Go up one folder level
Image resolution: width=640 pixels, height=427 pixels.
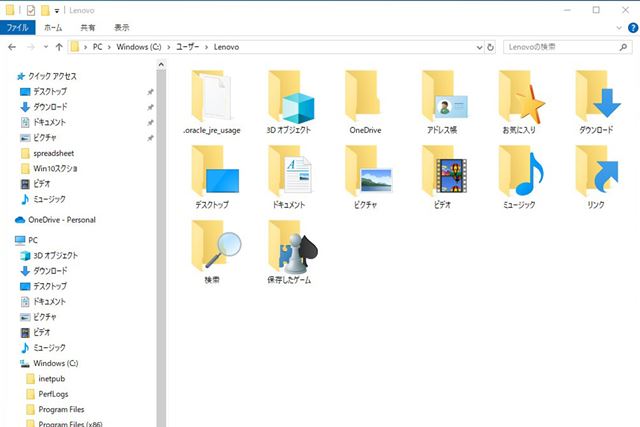coord(59,47)
